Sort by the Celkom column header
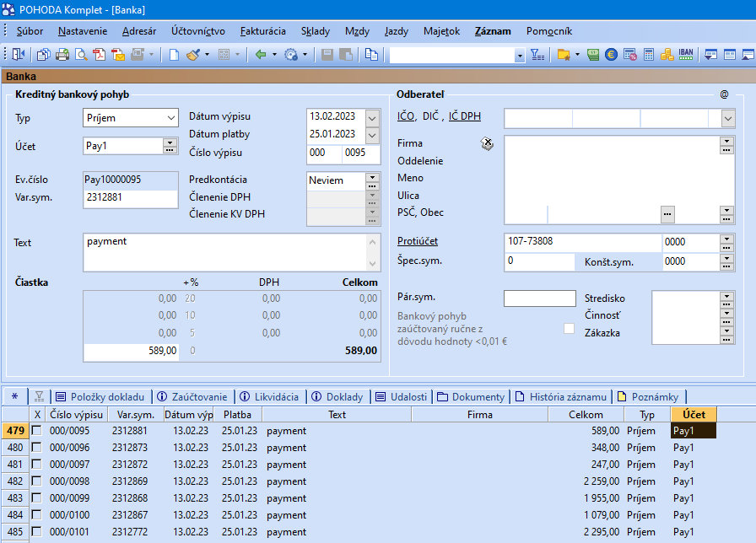756x543 pixels. (x=586, y=414)
